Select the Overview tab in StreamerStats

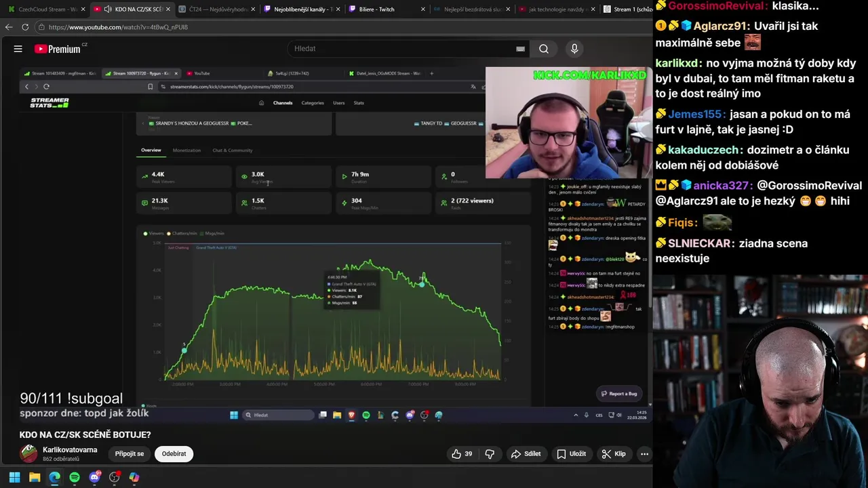pyautogui.click(x=151, y=150)
